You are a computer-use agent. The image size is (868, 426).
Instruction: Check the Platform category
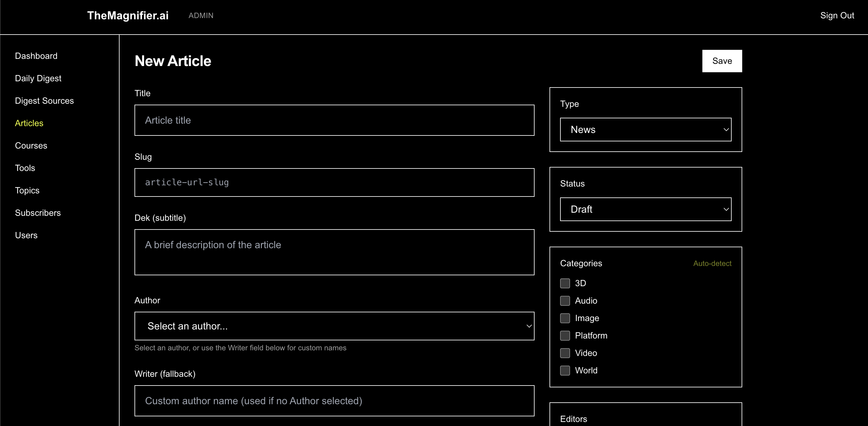(565, 336)
